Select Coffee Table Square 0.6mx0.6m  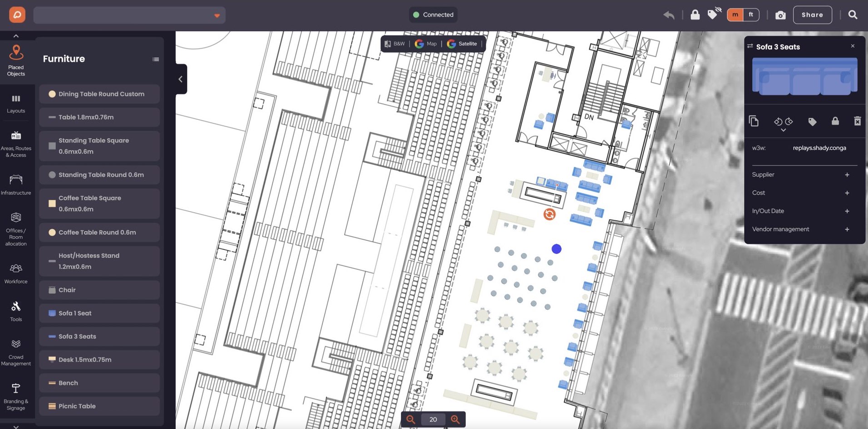pyautogui.click(x=99, y=204)
